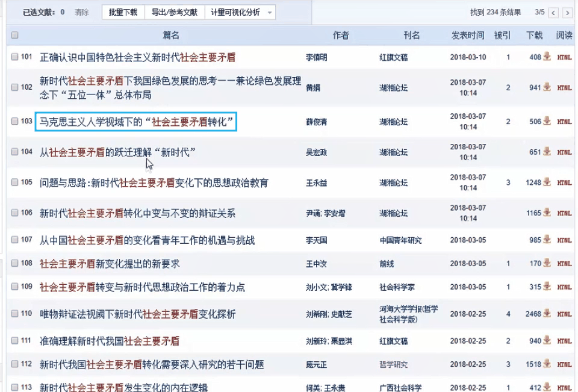
Task: Check the box for article 106
Action: 14,213
